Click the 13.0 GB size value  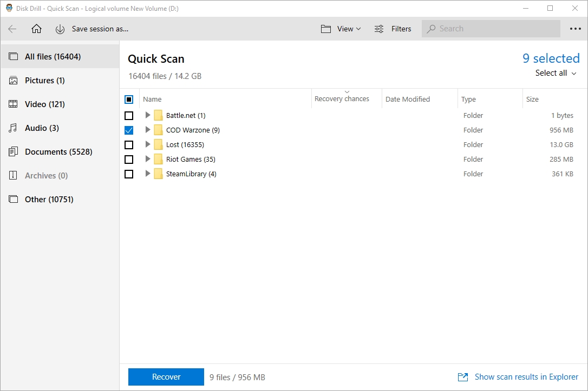(x=561, y=144)
